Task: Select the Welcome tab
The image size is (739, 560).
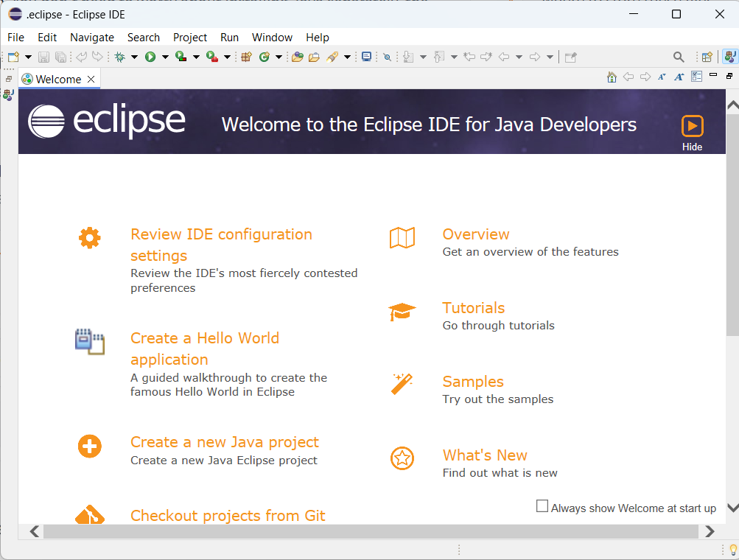Action: tap(58, 79)
